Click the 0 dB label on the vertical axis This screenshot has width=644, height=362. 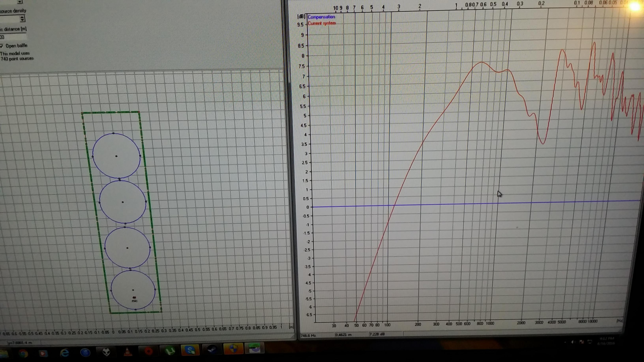point(307,207)
